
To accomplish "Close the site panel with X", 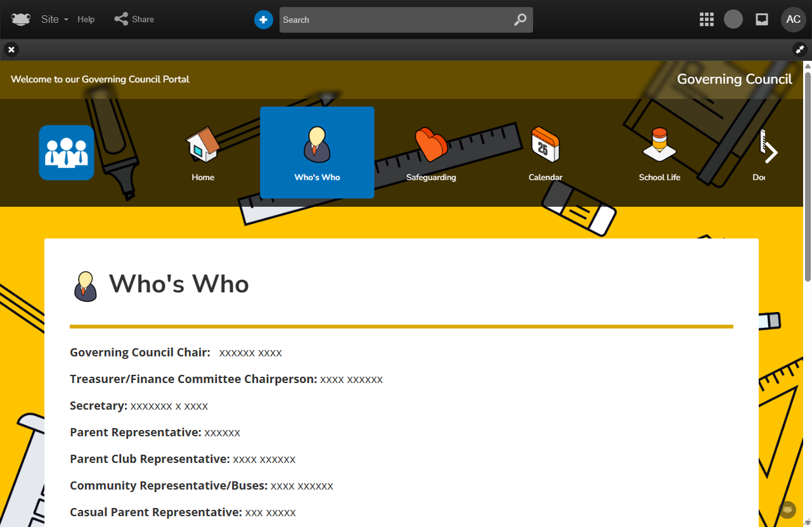I will click(x=11, y=49).
